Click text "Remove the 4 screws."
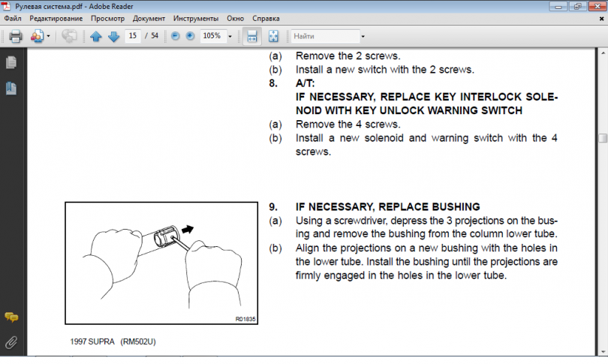This screenshot has width=608, height=364. coord(348,125)
